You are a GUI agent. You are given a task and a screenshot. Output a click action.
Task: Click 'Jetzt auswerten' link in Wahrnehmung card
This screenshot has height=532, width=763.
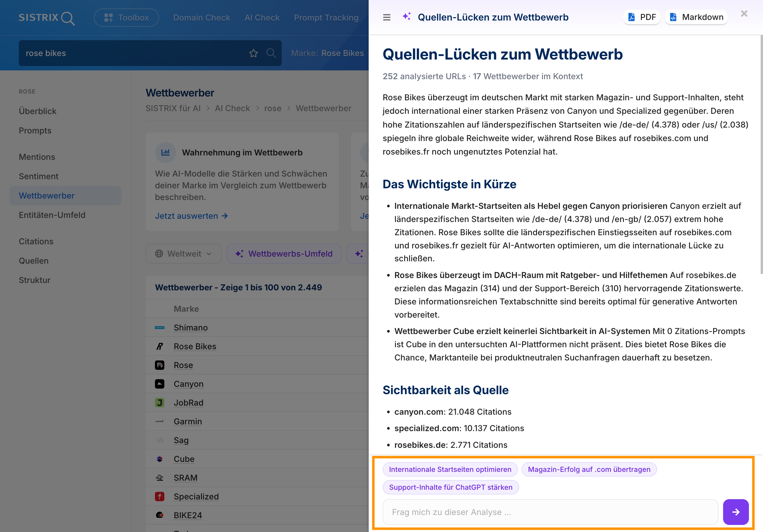[x=191, y=216]
